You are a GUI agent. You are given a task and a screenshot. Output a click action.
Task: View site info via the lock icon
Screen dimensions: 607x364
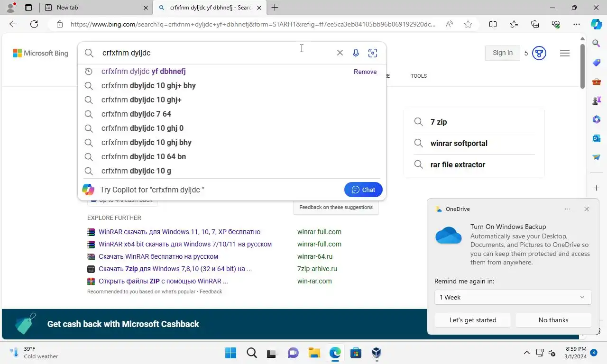pyautogui.click(x=59, y=24)
